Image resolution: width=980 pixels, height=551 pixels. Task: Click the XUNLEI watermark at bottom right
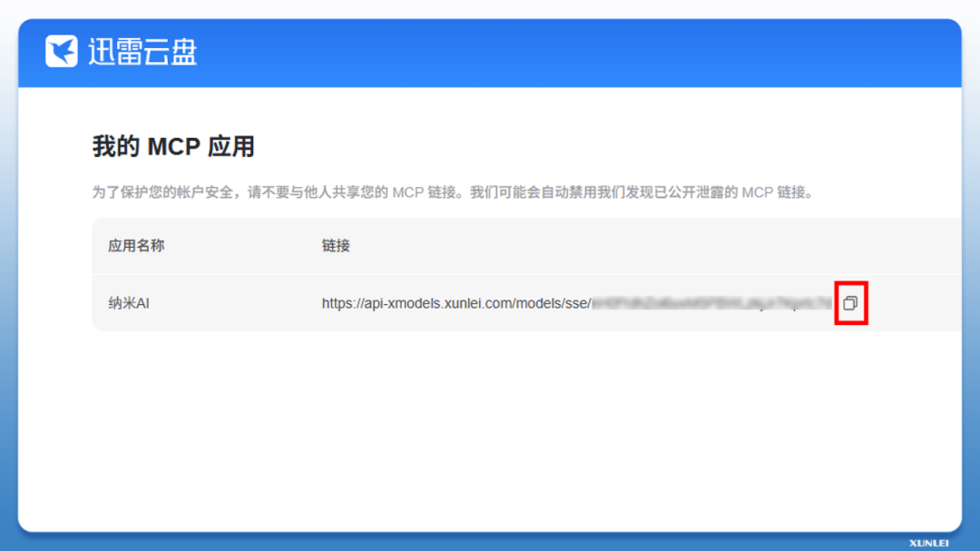point(928,543)
